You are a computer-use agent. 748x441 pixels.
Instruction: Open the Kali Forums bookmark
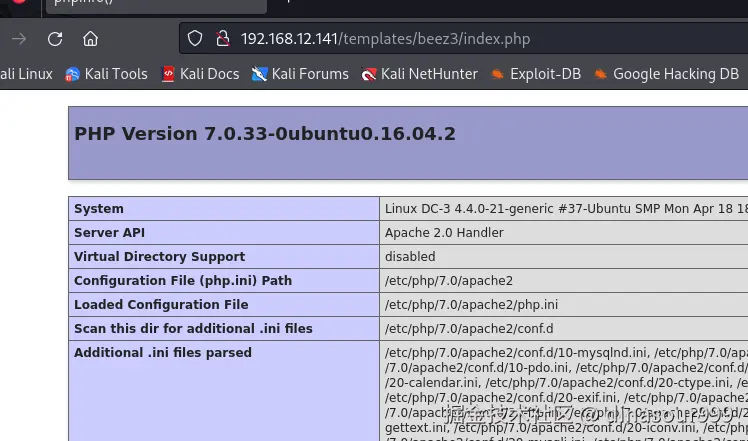tap(300, 74)
